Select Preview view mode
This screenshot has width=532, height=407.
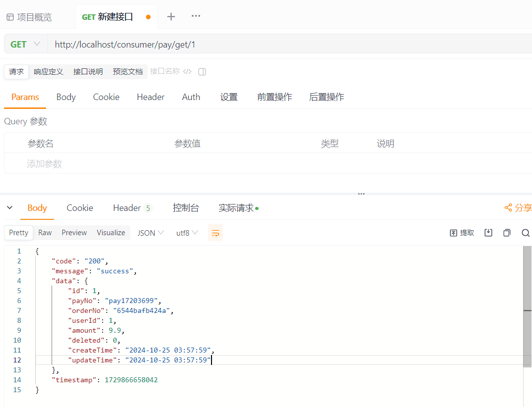pyautogui.click(x=74, y=233)
